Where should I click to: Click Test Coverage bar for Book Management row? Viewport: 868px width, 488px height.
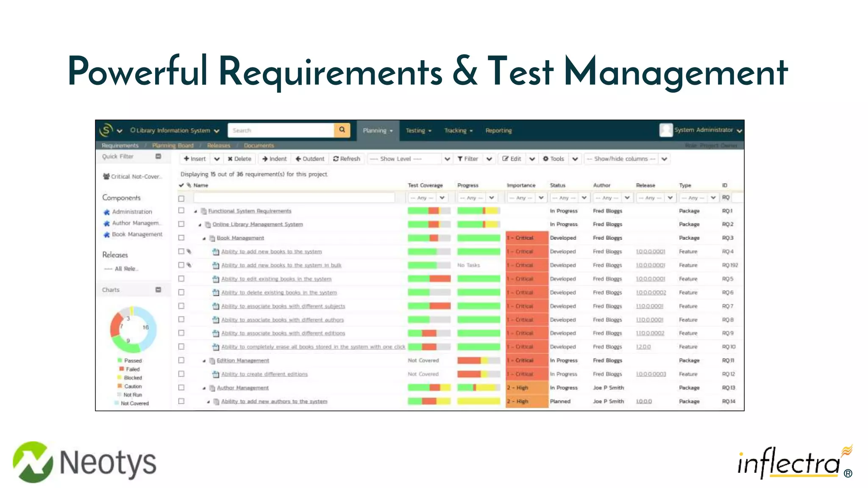429,238
